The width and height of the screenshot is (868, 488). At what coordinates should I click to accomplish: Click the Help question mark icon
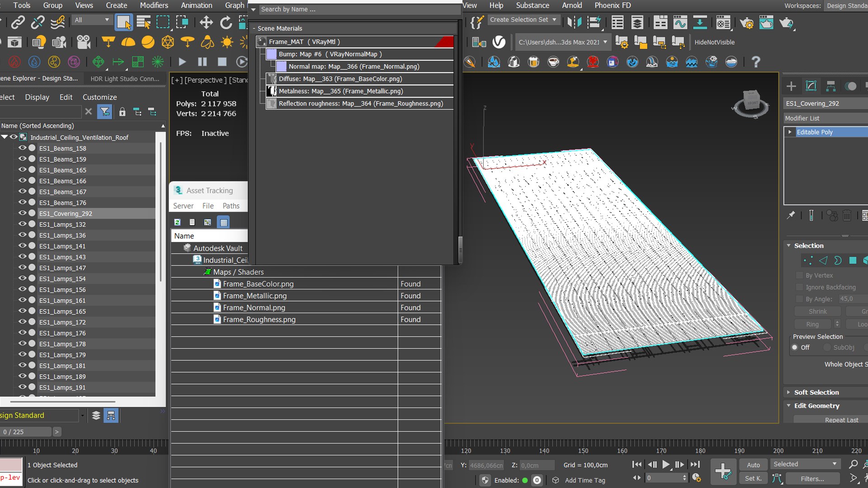(755, 62)
